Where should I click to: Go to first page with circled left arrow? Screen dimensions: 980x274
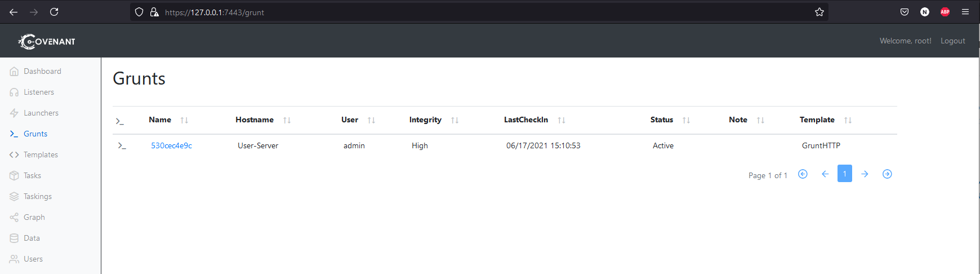[x=803, y=174]
